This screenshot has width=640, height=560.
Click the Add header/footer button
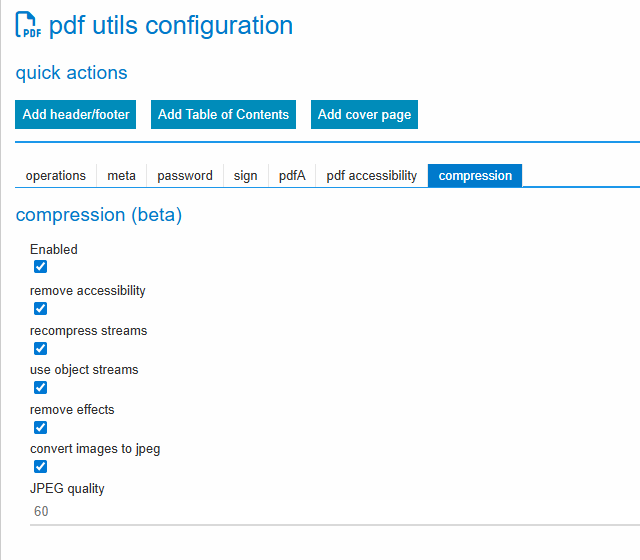(76, 114)
